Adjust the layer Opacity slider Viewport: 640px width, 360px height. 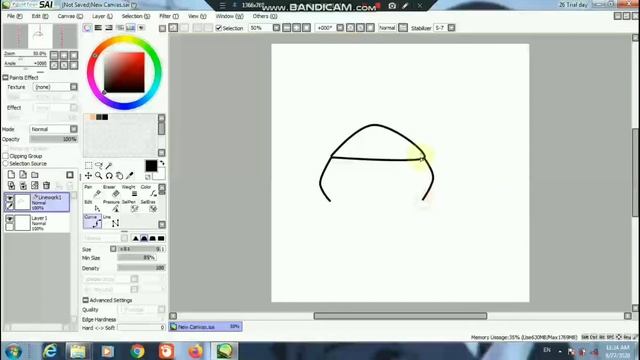click(53, 139)
